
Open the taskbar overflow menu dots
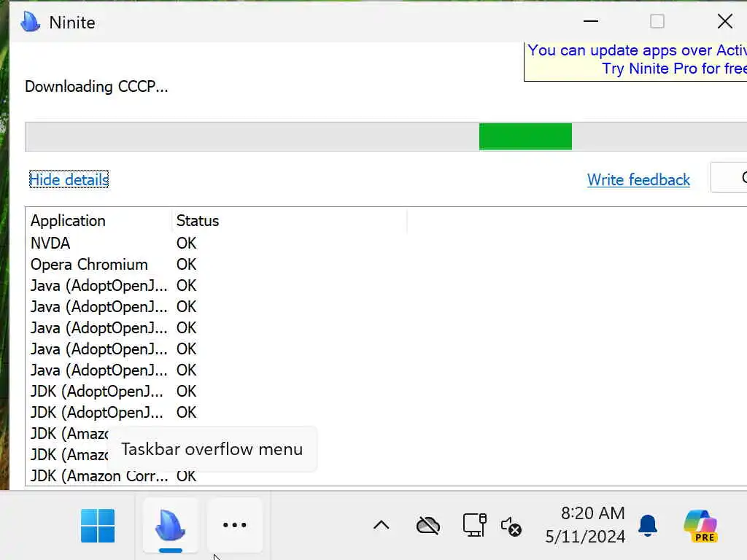[x=235, y=525]
